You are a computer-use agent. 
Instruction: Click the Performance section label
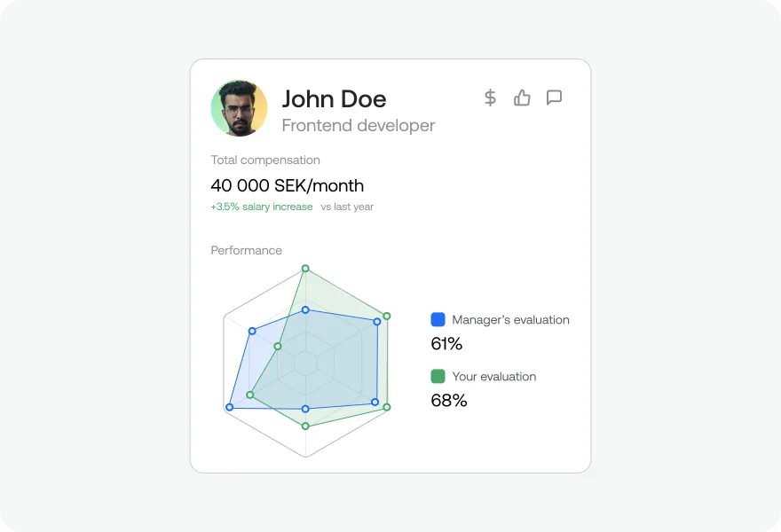(x=247, y=250)
